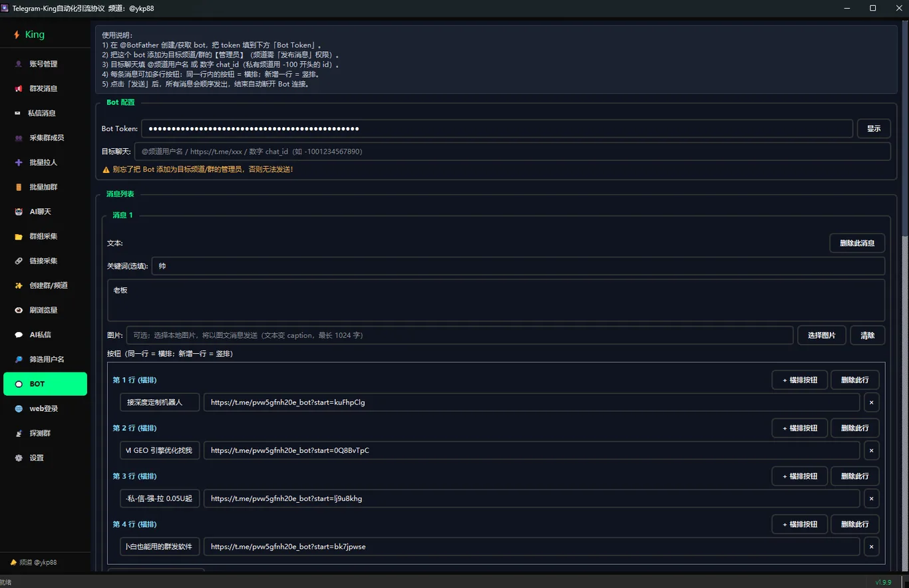Add a 横排按钮 to row 第 4 行
Image resolution: width=909 pixels, height=588 pixels.
click(800, 524)
